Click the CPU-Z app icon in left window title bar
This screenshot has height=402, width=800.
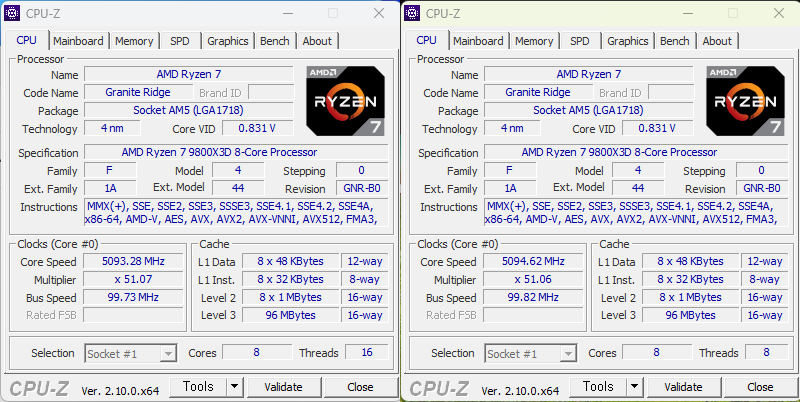12,13
